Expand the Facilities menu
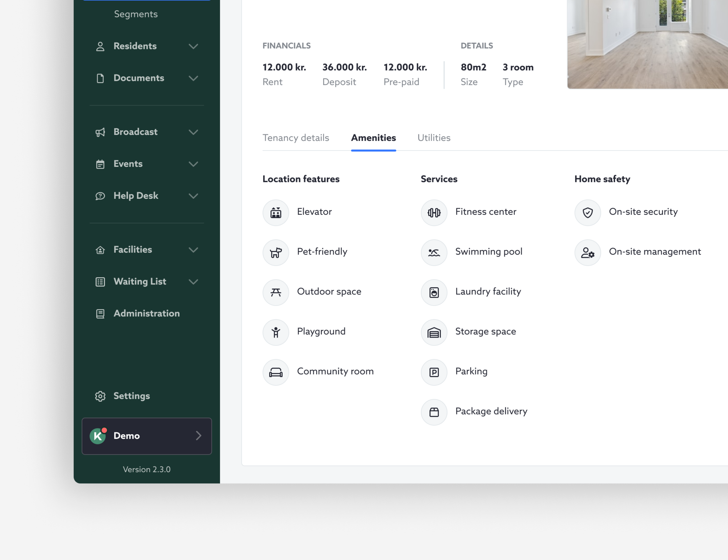Screen dimensions: 728x560 (194, 250)
